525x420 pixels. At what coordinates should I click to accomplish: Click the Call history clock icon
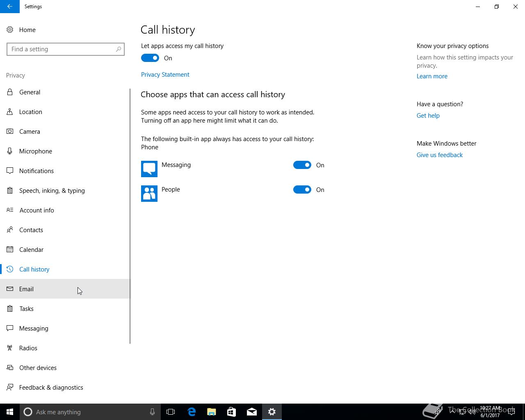point(10,269)
